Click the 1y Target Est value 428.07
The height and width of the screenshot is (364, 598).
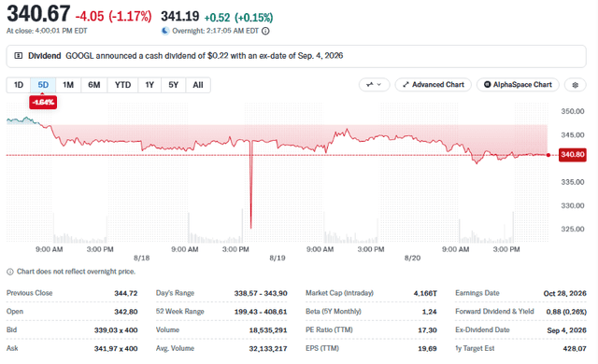point(575,349)
